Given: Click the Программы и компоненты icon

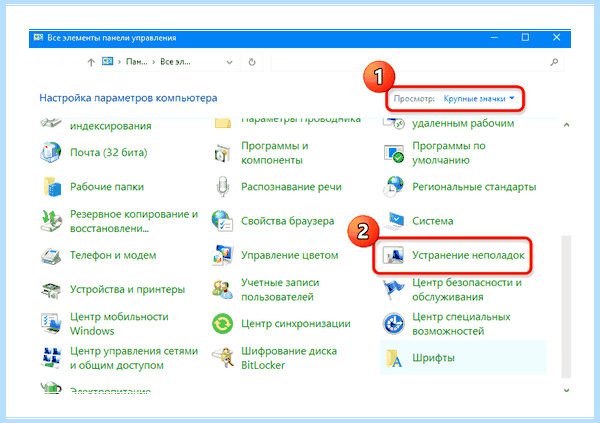Looking at the screenshot, I should pyautogui.click(x=222, y=153).
